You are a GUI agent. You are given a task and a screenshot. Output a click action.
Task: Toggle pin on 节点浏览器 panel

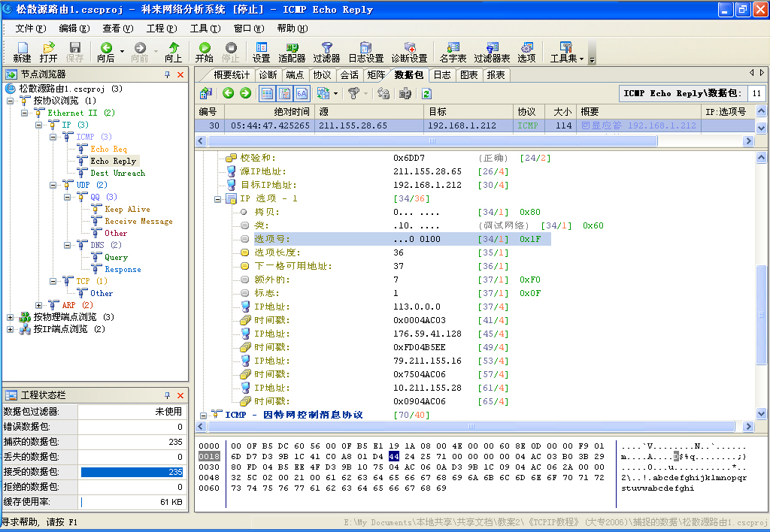[x=167, y=74]
